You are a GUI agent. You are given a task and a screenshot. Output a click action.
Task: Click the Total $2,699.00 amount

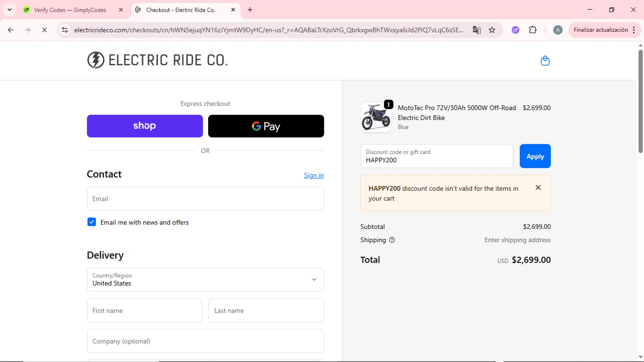click(531, 260)
